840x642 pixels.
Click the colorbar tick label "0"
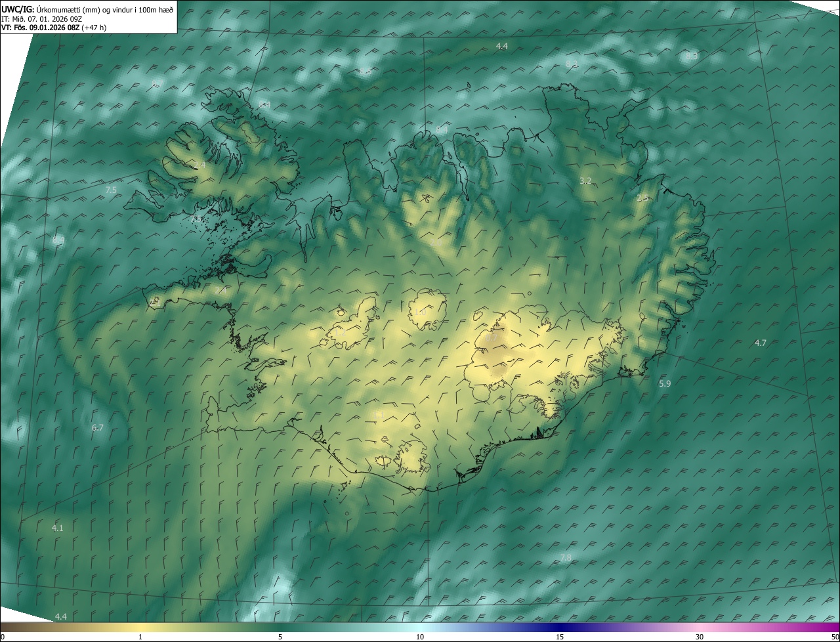[x=2, y=637]
